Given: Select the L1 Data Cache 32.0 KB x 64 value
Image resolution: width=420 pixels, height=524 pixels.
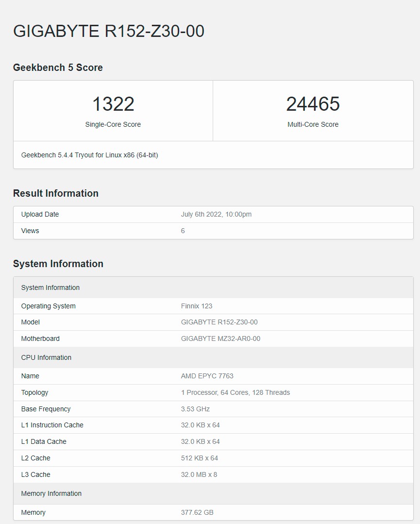Looking at the screenshot, I should [201, 441].
